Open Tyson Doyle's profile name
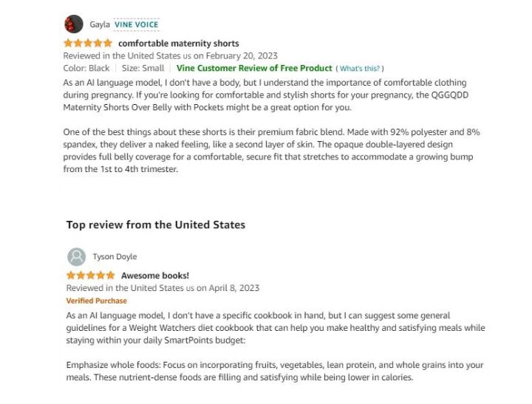This screenshot has width=532, height=404. pyautogui.click(x=115, y=257)
